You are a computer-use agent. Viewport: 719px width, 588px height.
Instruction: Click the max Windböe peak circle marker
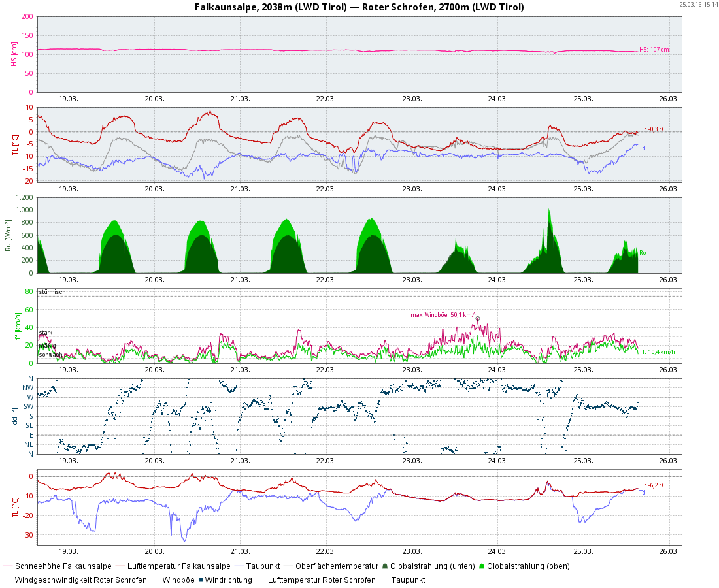point(477,319)
